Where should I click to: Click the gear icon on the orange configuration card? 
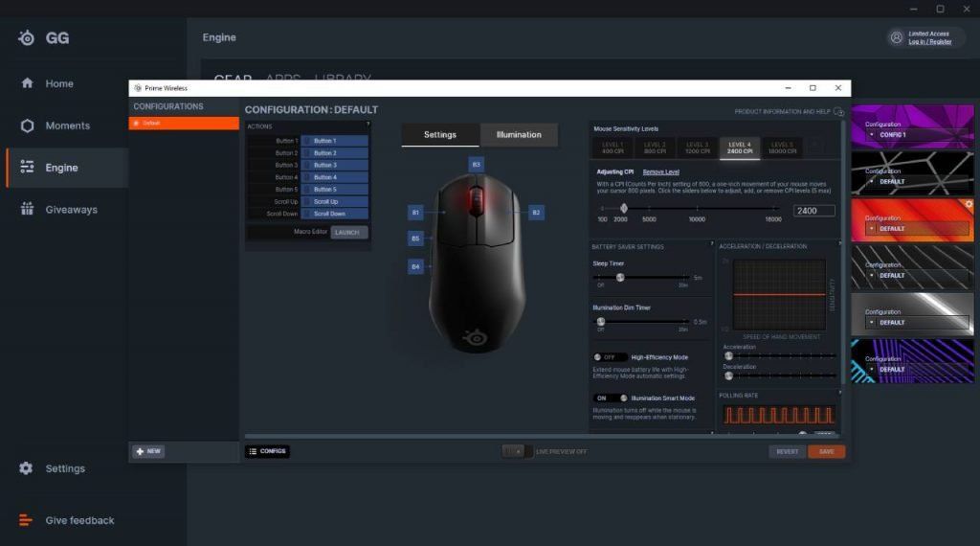coord(969,204)
